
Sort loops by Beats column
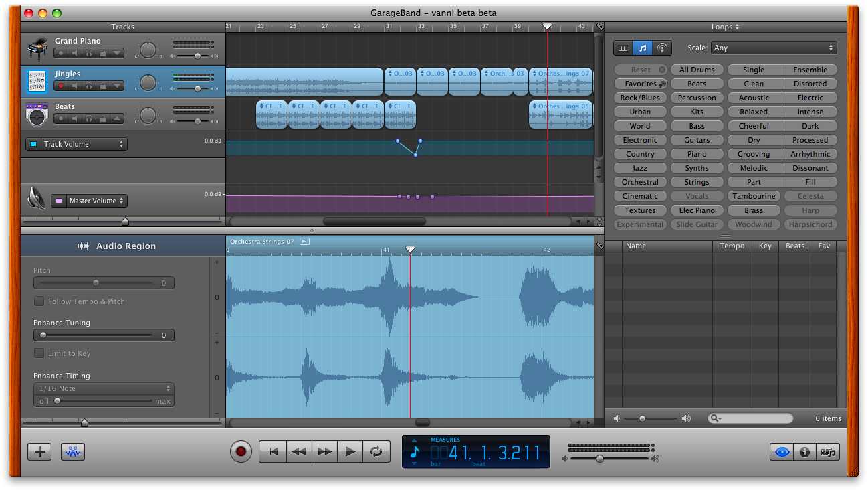[795, 246]
